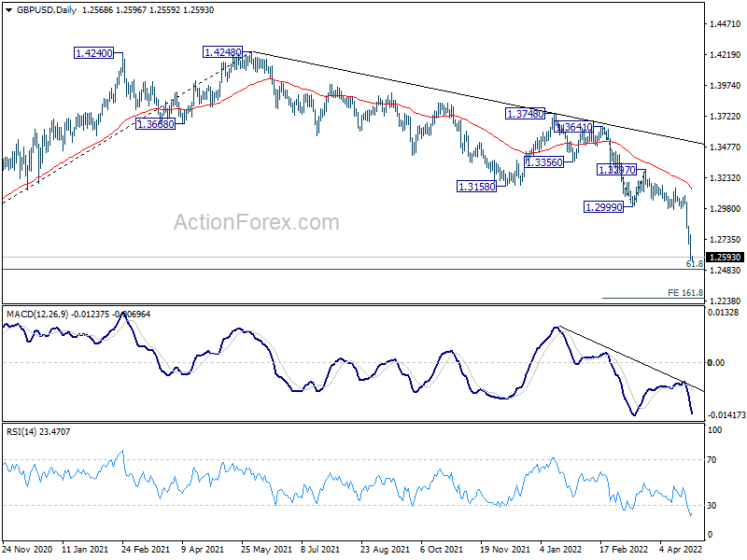
Task: Select the 24 Nov 2020 date marker
Action: pyautogui.click(x=28, y=550)
